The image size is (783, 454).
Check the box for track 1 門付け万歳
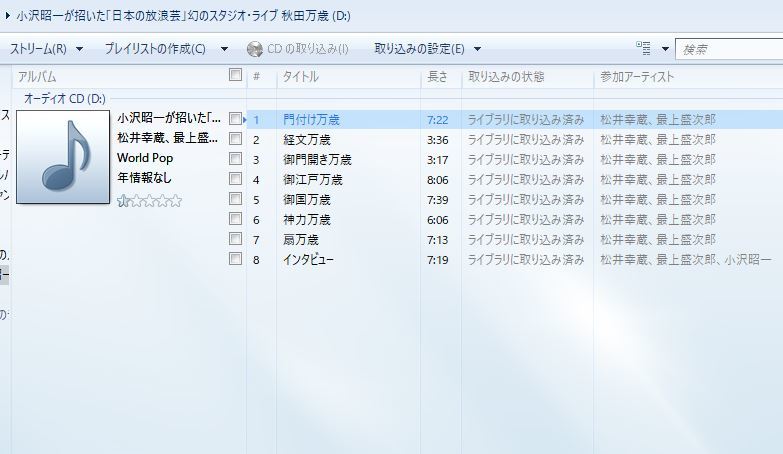point(235,119)
